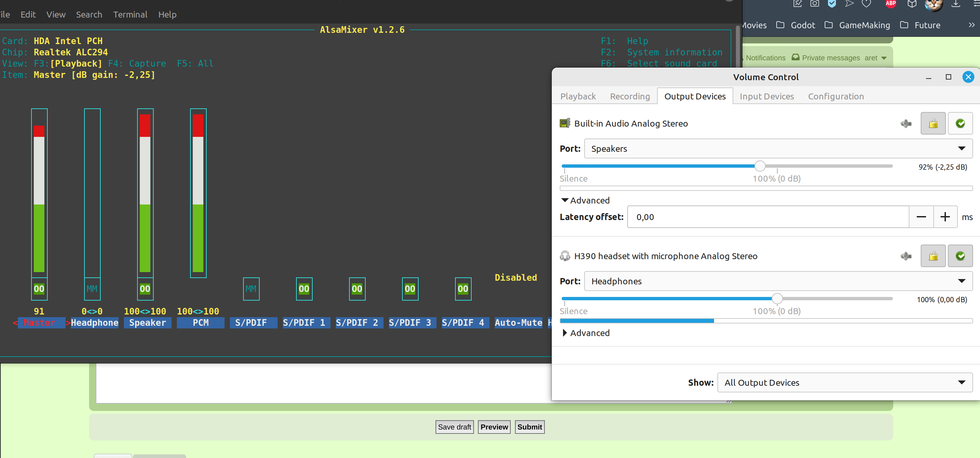Screen dimensions: 980x458
Task: Open the Show All Output Devices dropdown
Action: click(845, 382)
